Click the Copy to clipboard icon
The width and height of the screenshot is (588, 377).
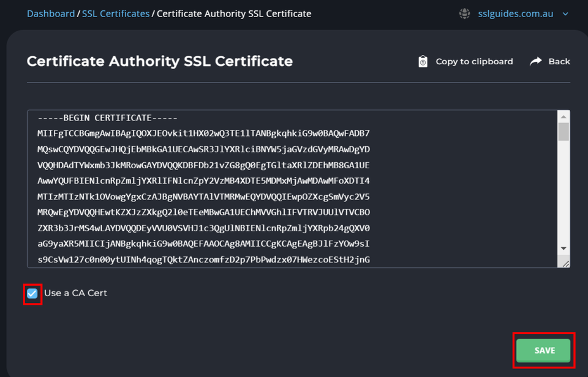coord(423,61)
